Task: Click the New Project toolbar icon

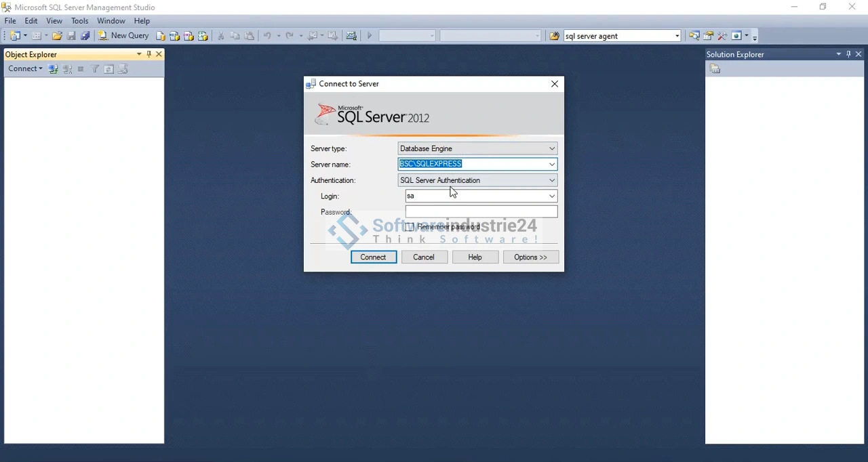Action: click(15, 36)
